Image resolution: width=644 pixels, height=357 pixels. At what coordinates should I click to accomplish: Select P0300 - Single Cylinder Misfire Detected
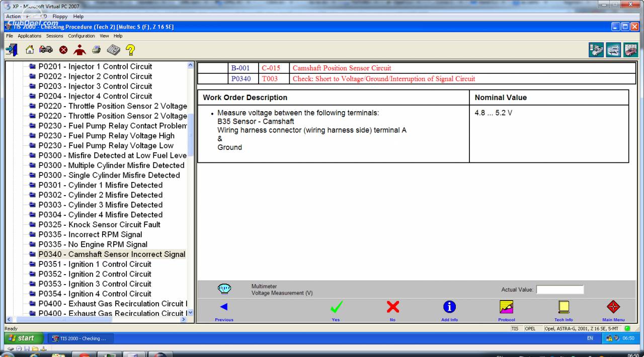pos(109,175)
